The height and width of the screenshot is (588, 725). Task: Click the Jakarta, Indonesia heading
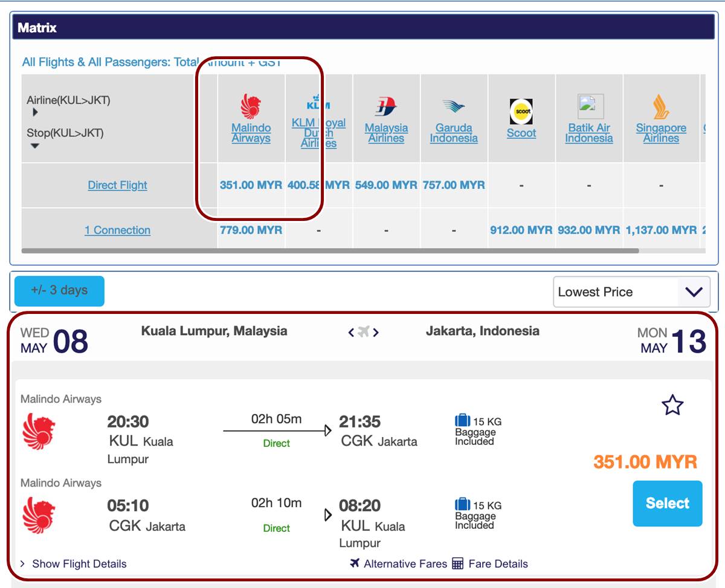483,331
